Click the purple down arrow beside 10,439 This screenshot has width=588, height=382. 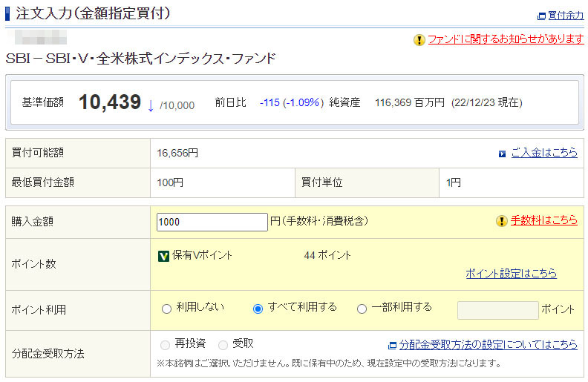(x=150, y=105)
